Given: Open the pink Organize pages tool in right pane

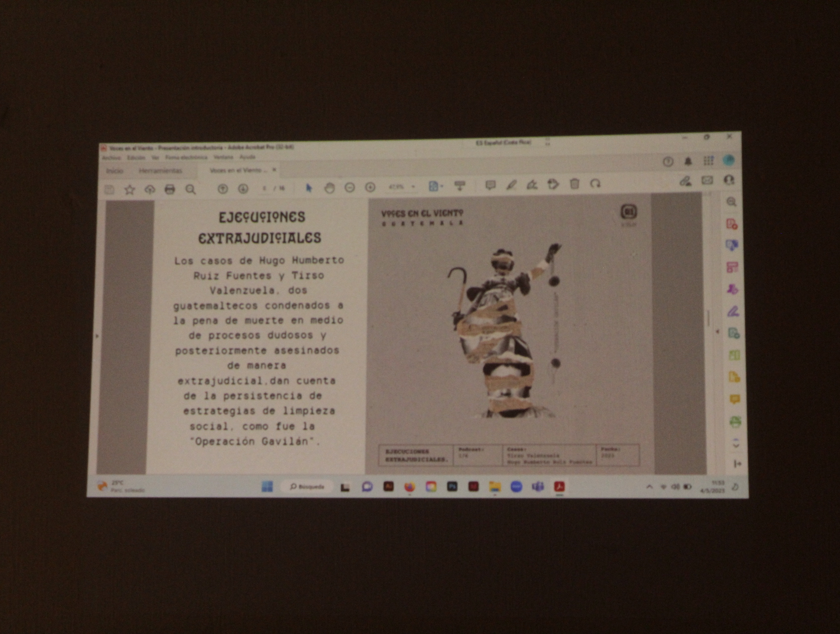Looking at the screenshot, I should click(x=733, y=267).
